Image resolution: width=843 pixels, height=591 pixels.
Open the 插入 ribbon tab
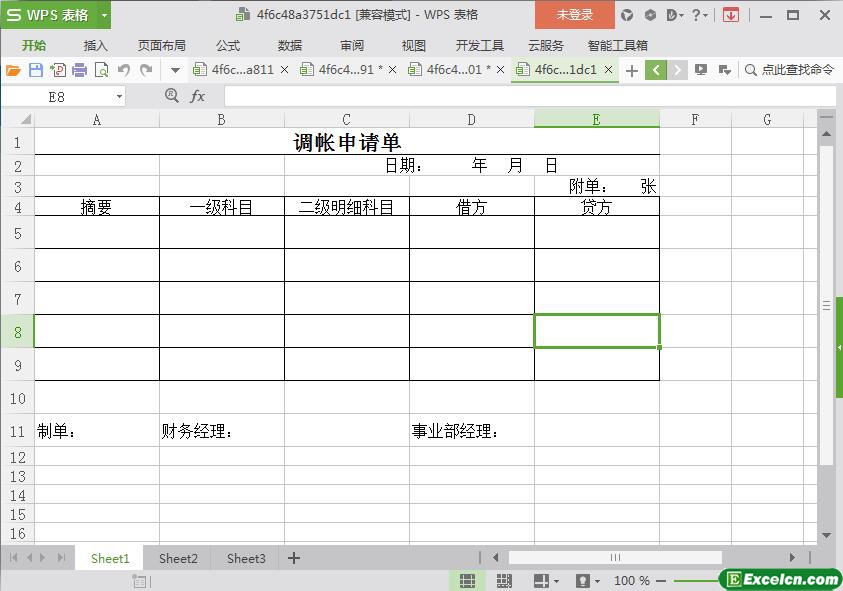click(95, 45)
